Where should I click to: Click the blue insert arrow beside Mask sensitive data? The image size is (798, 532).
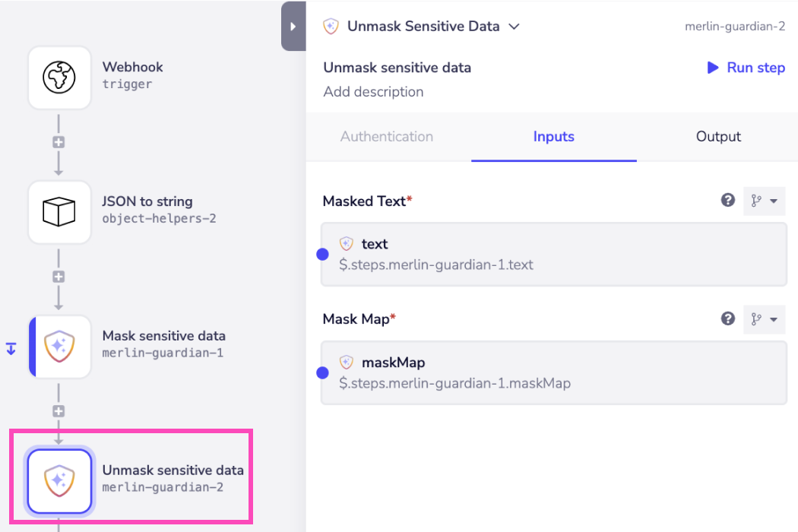[11, 348]
